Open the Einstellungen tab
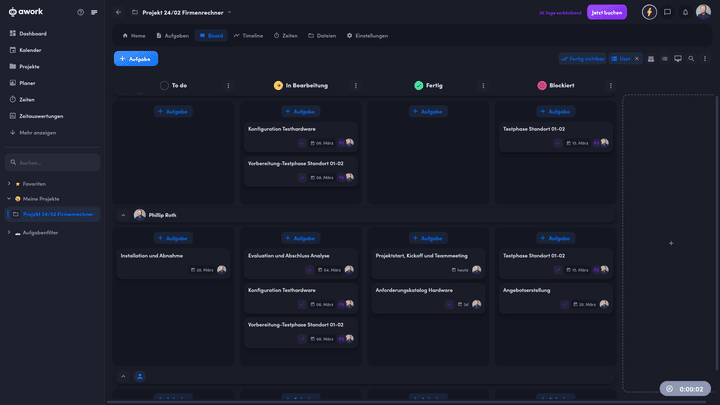This screenshot has width=720, height=405. [367, 36]
